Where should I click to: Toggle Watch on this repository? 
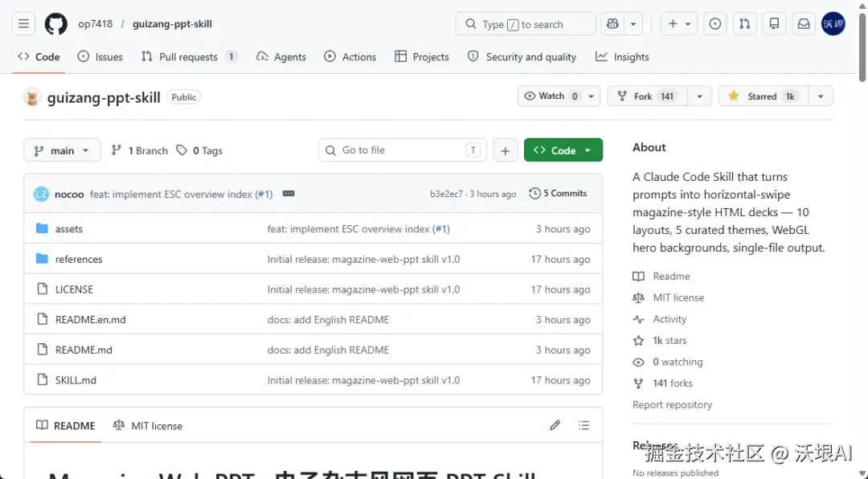tap(551, 96)
